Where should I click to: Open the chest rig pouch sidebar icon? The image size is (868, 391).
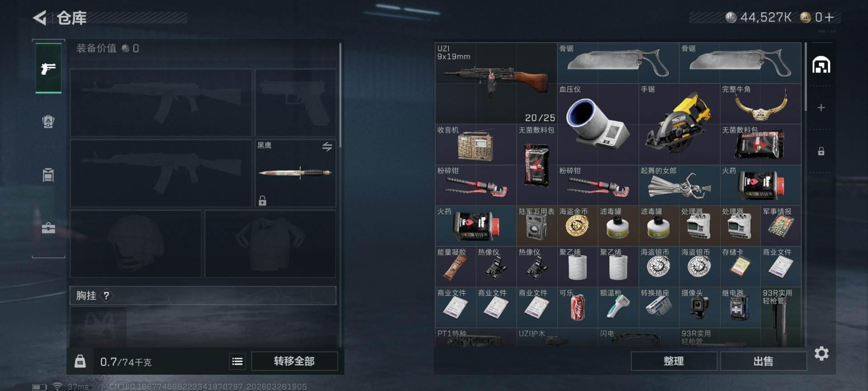pos(48,175)
